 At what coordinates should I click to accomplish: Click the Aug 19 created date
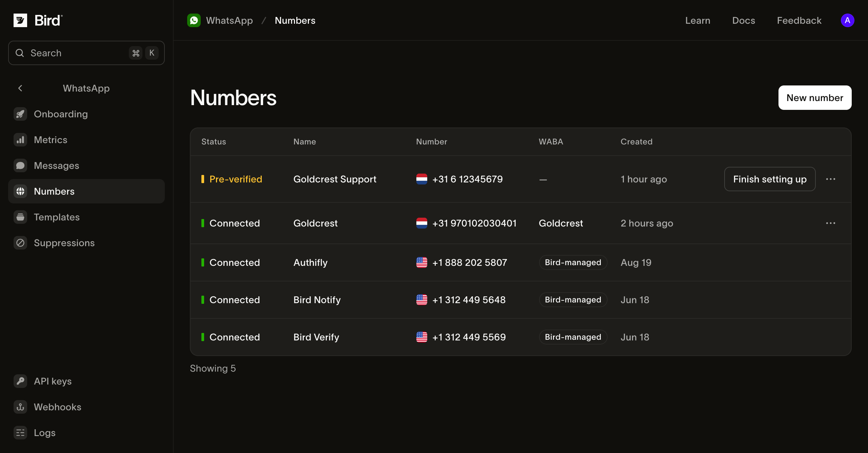tap(636, 262)
